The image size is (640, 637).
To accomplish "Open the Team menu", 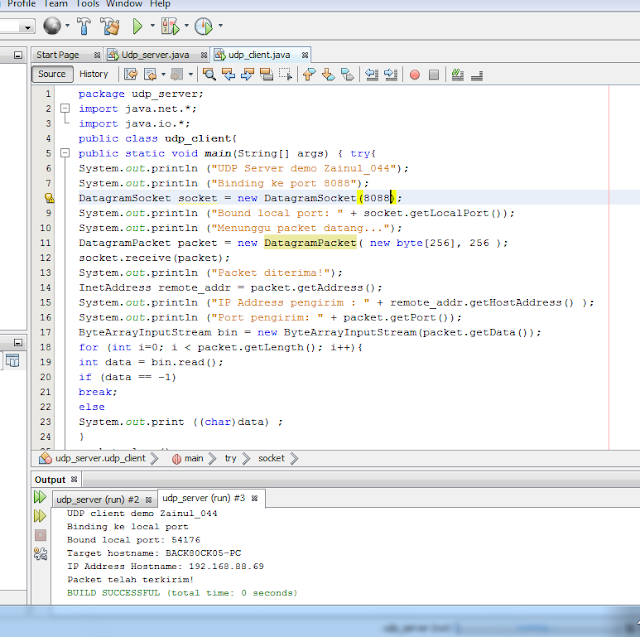I will 56,4.
